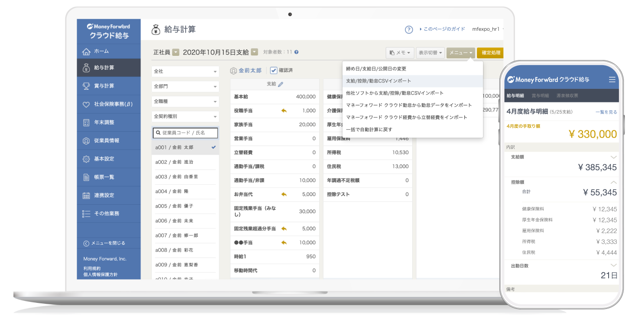Click the メニューを閉じる arrow icon

pyautogui.click(x=86, y=243)
